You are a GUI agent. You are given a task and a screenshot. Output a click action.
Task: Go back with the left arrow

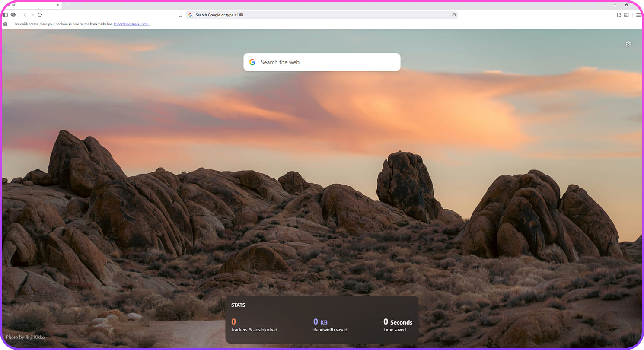click(25, 15)
